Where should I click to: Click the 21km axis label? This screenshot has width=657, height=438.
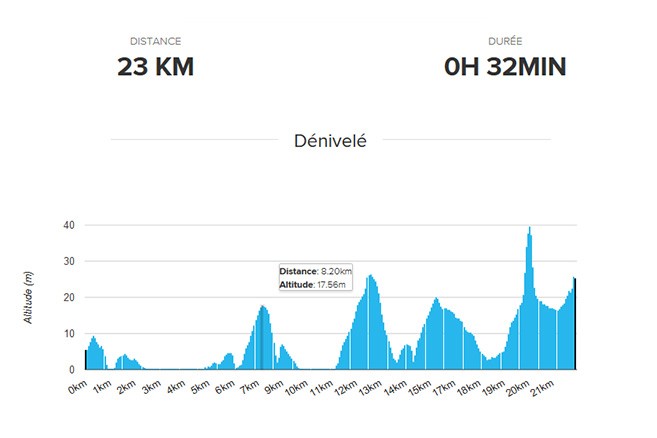(x=543, y=388)
